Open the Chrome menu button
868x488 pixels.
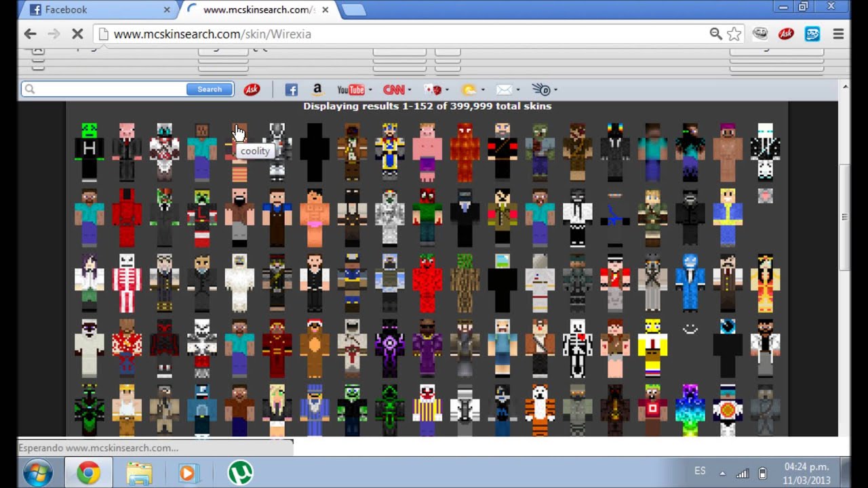(x=838, y=34)
